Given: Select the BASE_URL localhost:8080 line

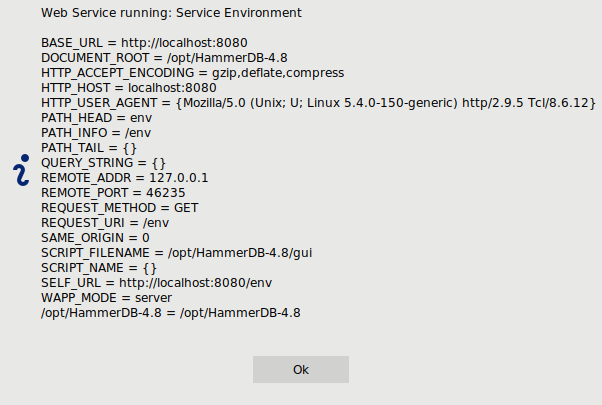Looking at the screenshot, I should (x=144, y=43).
